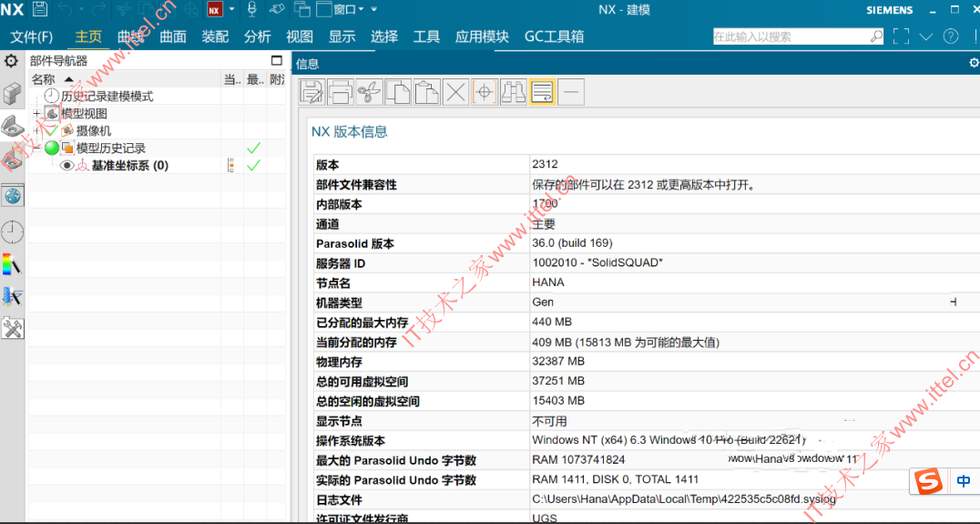Open the quick access toolbar options arrow
The width and height of the screenshot is (980, 524).
[373, 9]
